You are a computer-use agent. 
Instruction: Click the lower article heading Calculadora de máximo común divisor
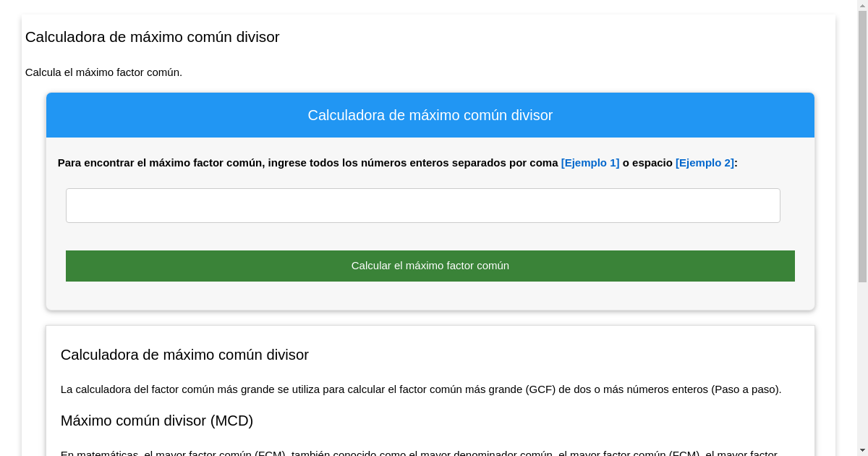tap(184, 355)
